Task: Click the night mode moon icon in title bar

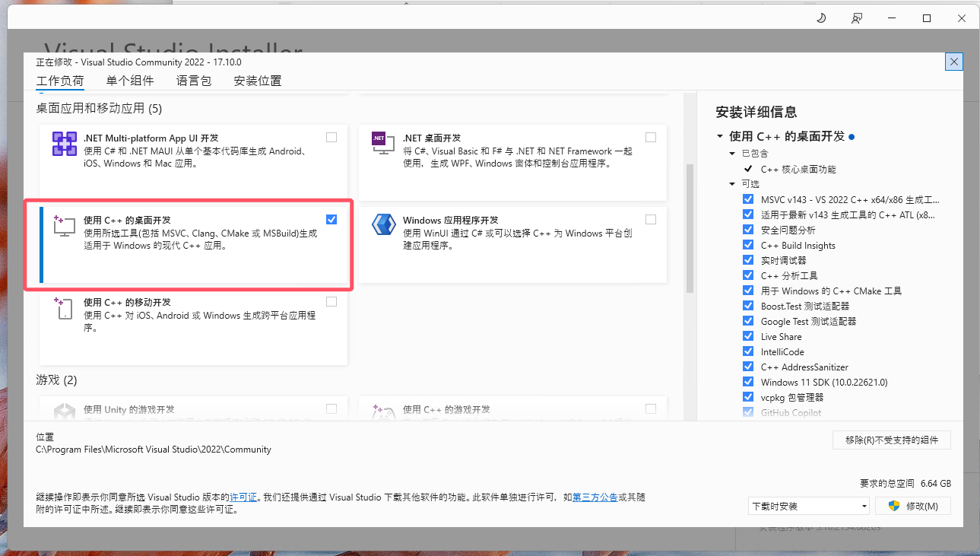Action: click(x=821, y=18)
